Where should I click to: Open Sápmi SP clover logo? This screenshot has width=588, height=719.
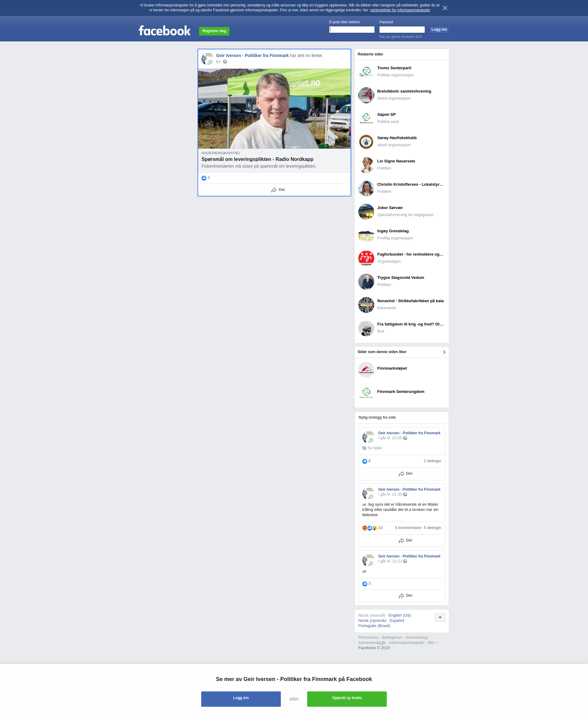pos(366,119)
